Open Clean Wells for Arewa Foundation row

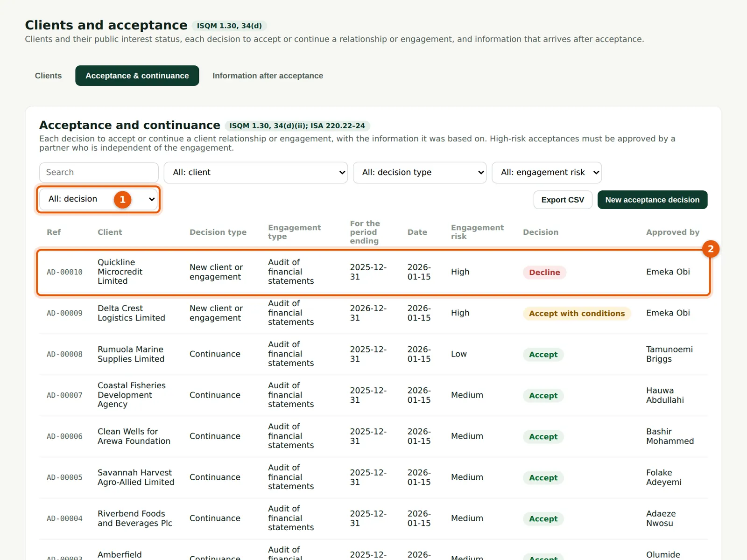(373, 437)
